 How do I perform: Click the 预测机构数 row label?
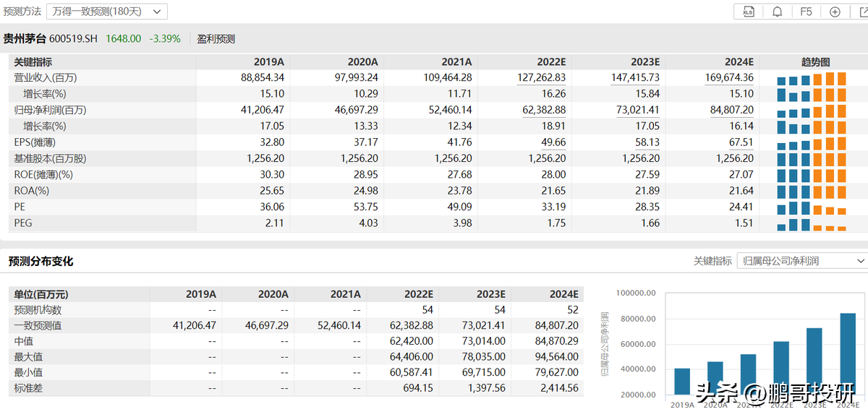coord(38,310)
